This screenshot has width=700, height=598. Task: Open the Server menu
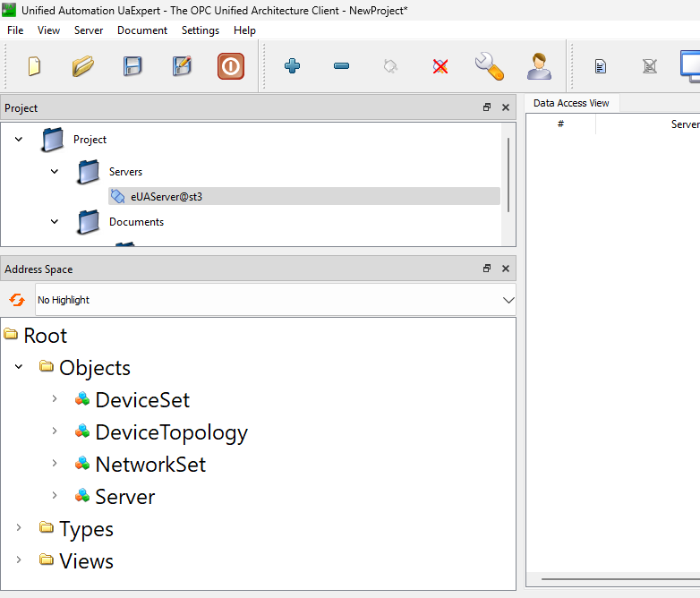click(x=89, y=30)
